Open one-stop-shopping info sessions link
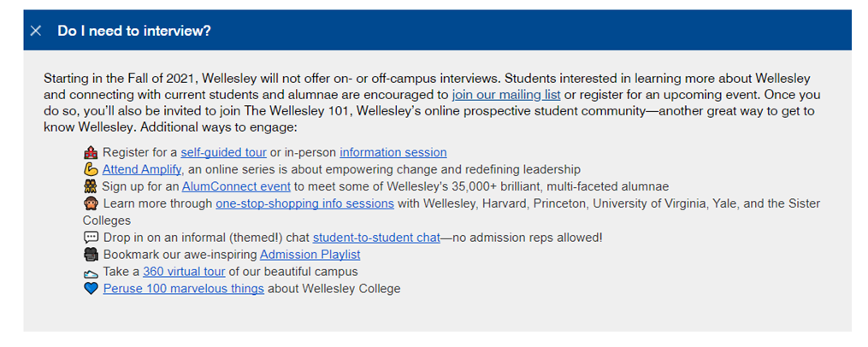This screenshot has width=868, height=347. click(305, 203)
